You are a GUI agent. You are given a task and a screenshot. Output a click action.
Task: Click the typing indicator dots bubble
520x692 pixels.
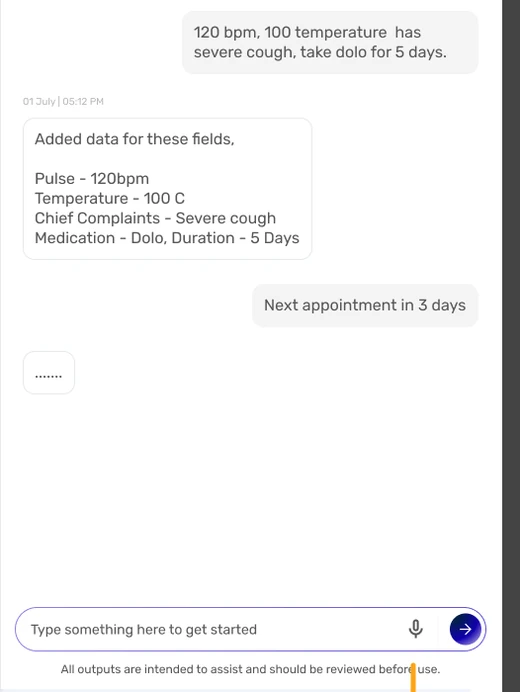pos(49,372)
